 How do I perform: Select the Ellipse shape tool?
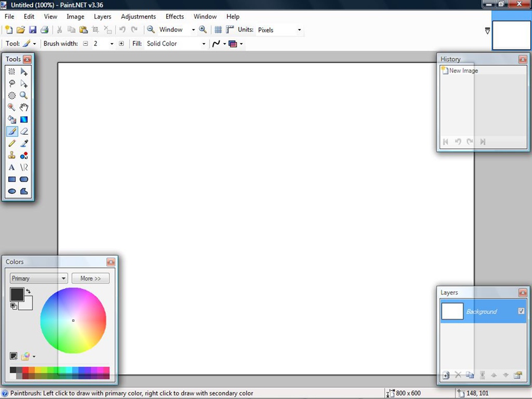[x=12, y=191]
